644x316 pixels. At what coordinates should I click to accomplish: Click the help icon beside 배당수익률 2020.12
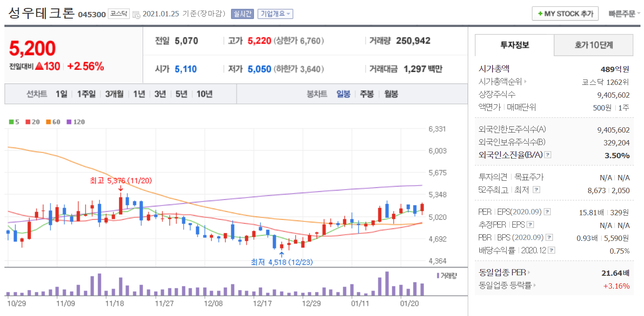[551, 251]
